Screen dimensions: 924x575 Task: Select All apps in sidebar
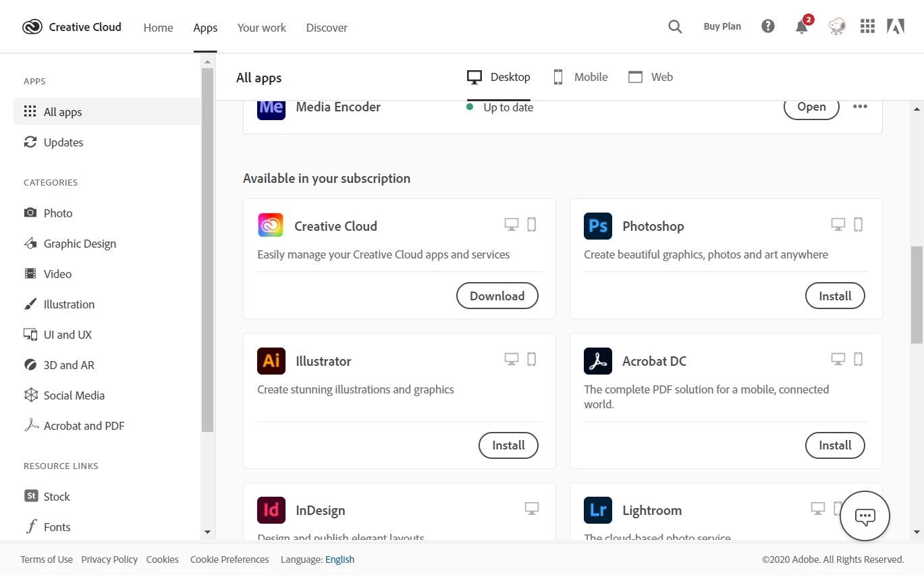pyautogui.click(x=107, y=112)
